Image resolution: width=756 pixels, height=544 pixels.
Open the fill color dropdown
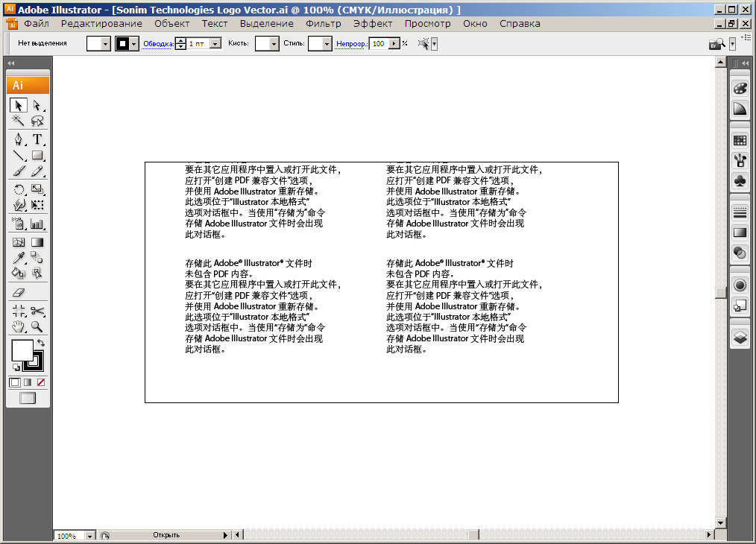106,44
